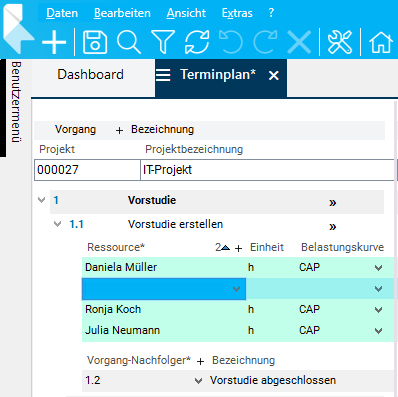Click h unit for Daniela Müller

coord(251,267)
